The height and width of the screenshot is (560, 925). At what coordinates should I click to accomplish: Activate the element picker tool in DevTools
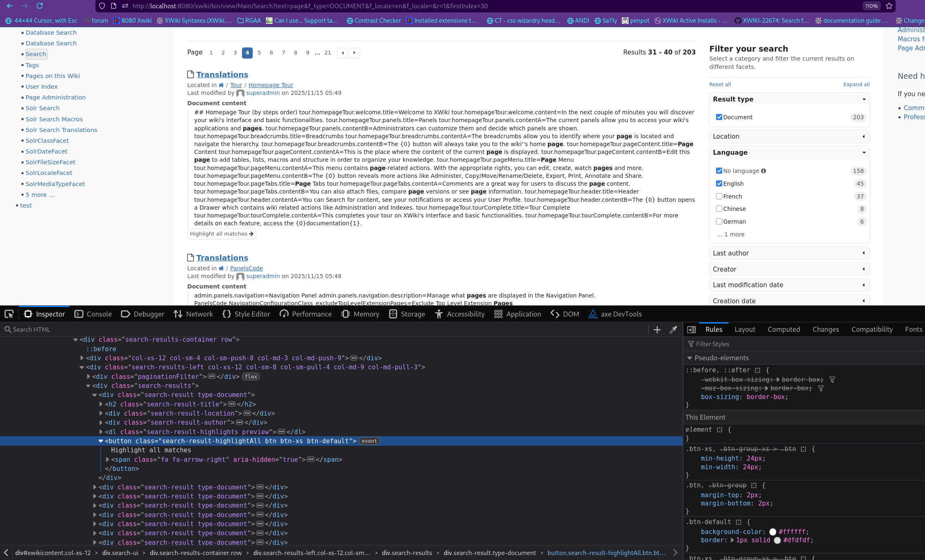pos(9,314)
